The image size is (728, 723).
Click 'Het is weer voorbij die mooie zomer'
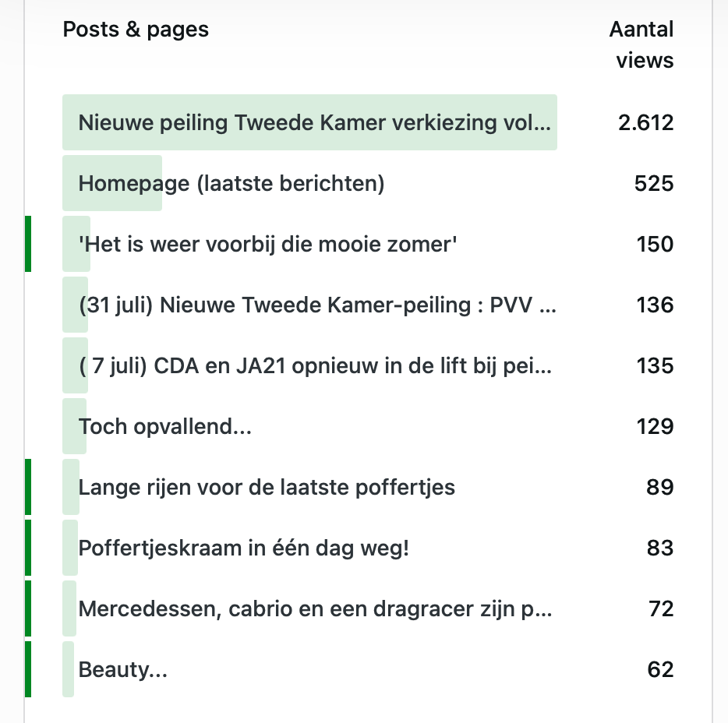click(x=267, y=245)
